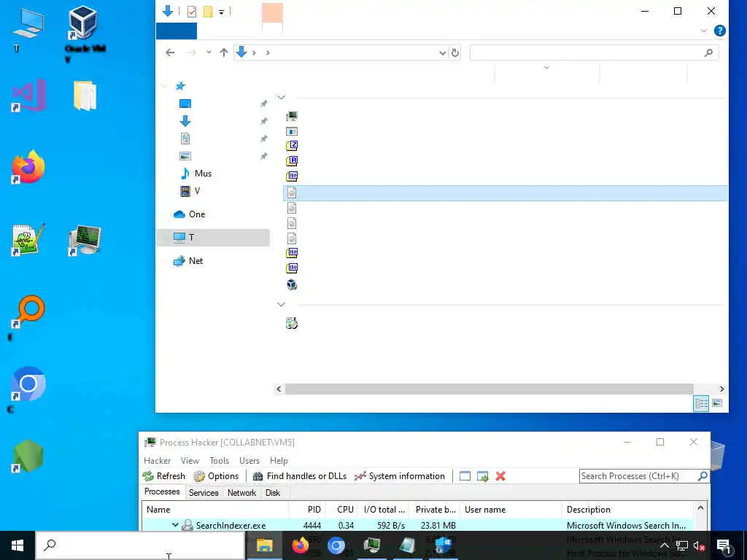747x560 pixels.
Task: Go back in File Explorer navigation
Action: [x=170, y=52]
